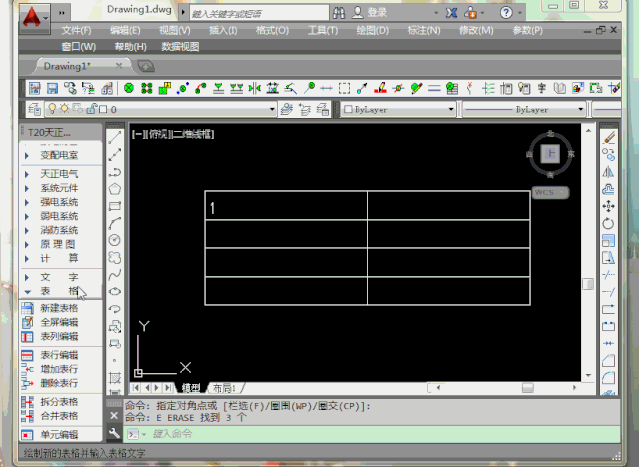This screenshot has width=639, height=467.
Task: Click the 单元编辑 command
Action: coord(59,434)
